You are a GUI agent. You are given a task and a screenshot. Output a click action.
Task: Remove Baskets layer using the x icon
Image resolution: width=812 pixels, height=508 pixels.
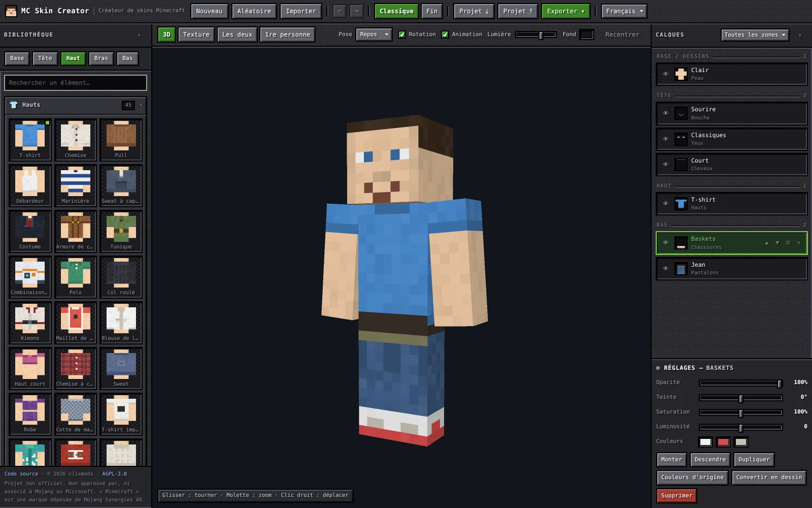(x=798, y=243)
